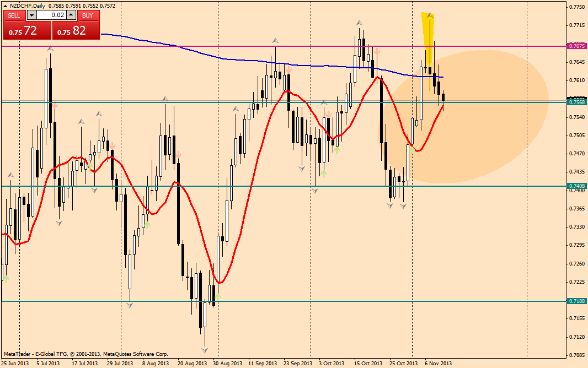Collapse the one-click trading panel triangle
This screenshot has height=368, width=588.
pyautogui.click(x=6, y=6)
